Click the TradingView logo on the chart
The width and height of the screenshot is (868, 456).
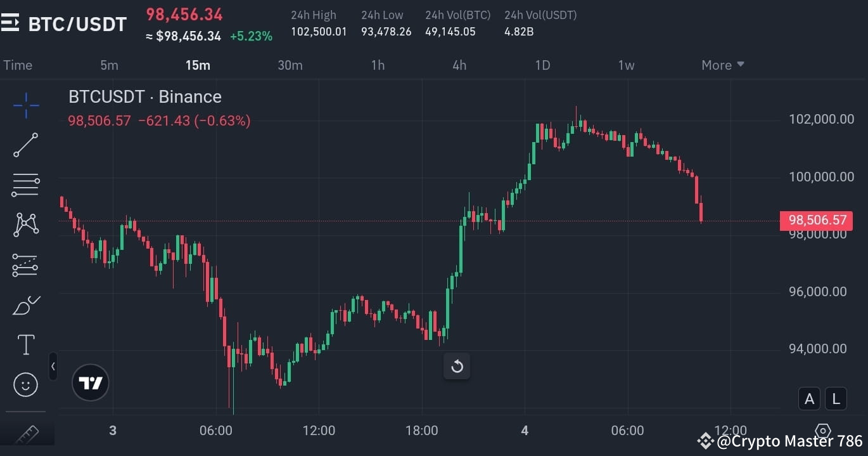pyautogui.click(x=91, y=382)
